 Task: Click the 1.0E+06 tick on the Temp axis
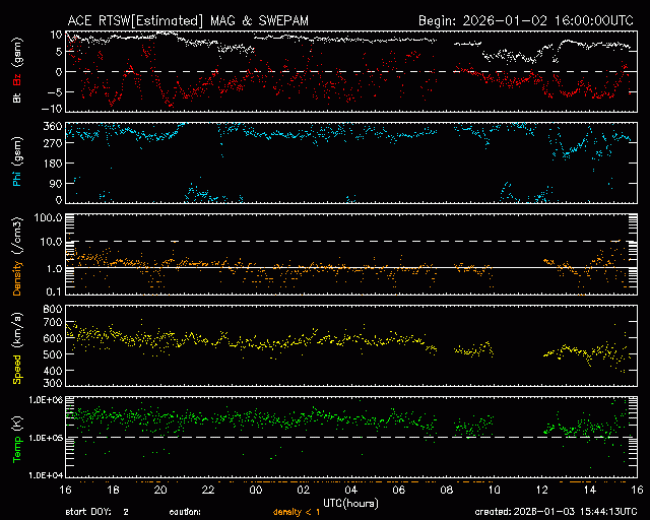46,400
